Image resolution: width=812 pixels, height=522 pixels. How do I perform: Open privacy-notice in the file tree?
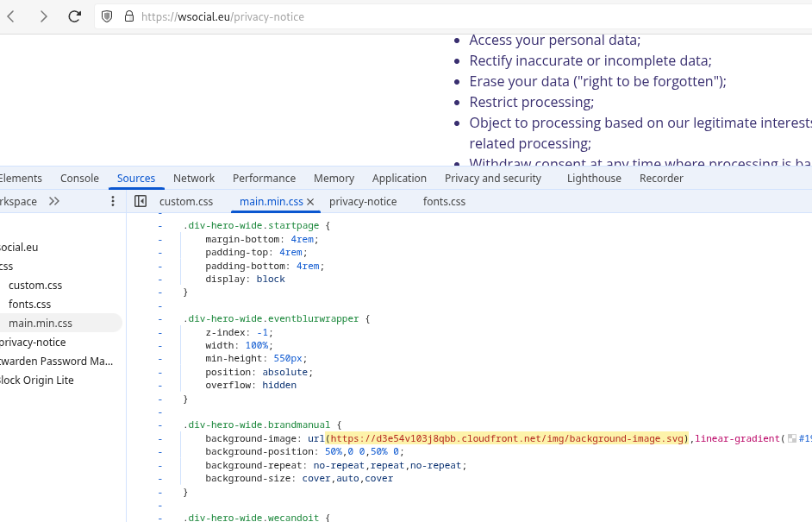(x=33, y=343)
